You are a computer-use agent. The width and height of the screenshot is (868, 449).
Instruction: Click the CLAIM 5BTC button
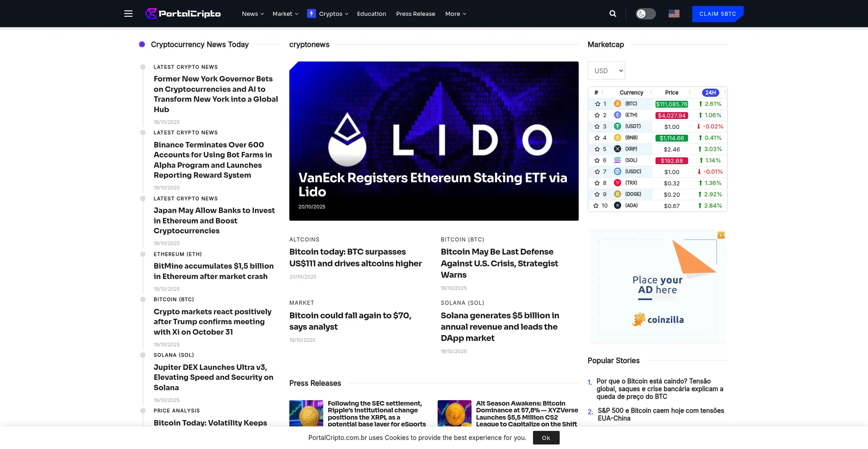pyautogui.click(x=717, y=14)
